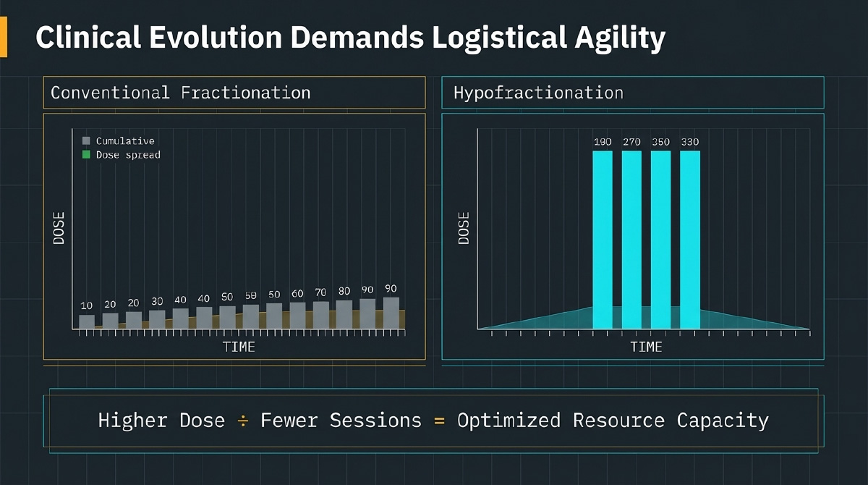Click the gray bar labeled 30
868x485 pixels.
click(x=157, y=319)
